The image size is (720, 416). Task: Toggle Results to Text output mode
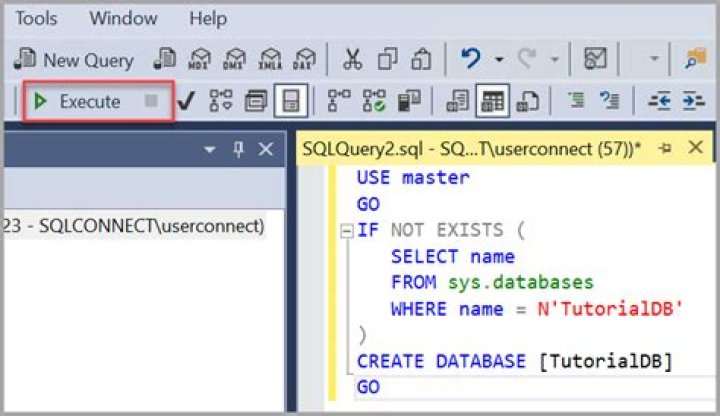457,101
